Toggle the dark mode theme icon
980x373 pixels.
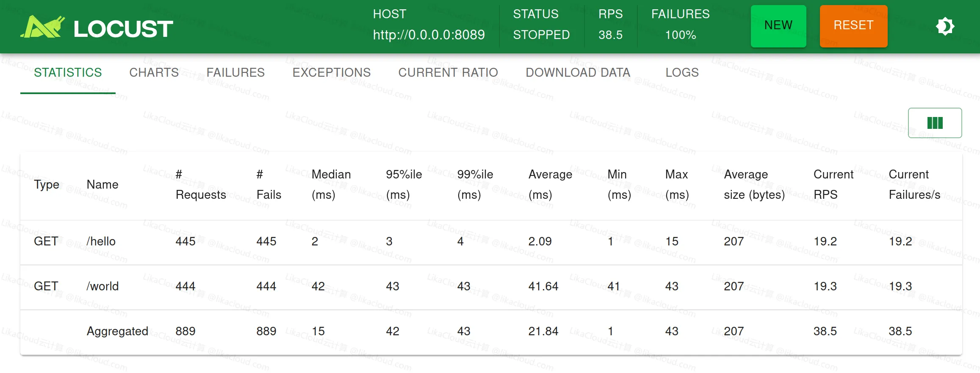[945, 27]
